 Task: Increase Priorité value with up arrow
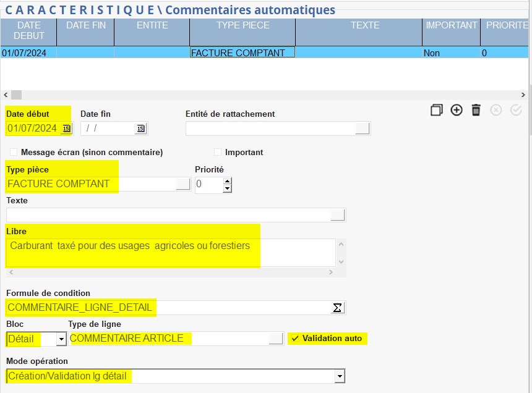227,181
